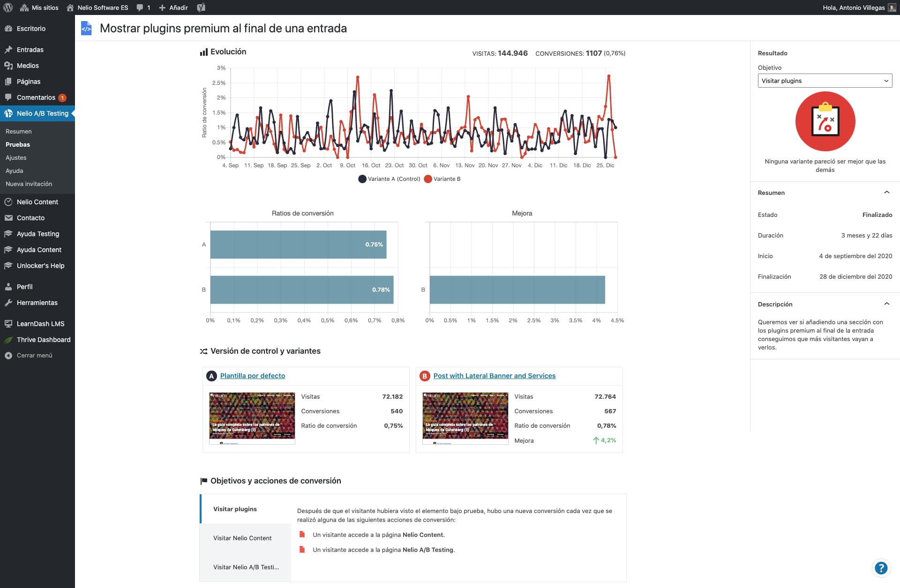Click the green 4,2% improvement value

(605, 440)
